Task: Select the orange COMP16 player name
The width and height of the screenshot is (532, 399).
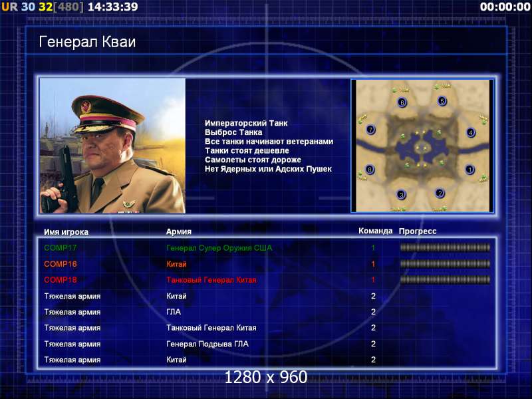Action: point(61,264)
